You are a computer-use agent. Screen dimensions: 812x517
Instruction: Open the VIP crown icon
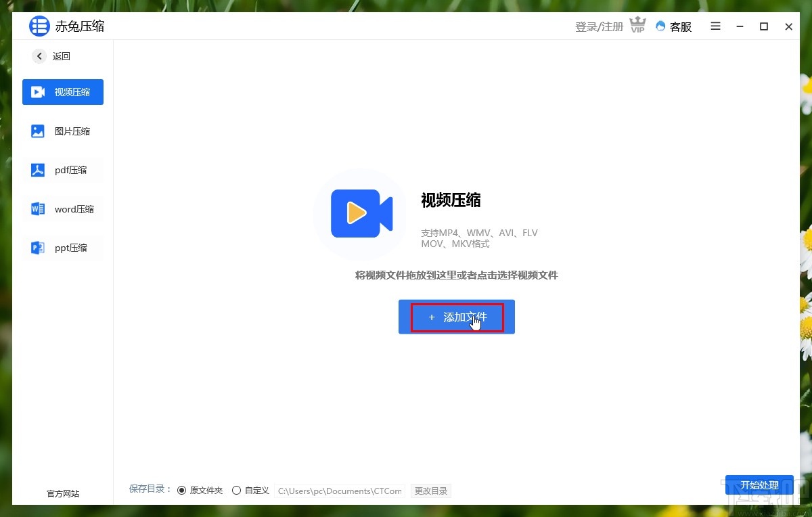(637, 26)
